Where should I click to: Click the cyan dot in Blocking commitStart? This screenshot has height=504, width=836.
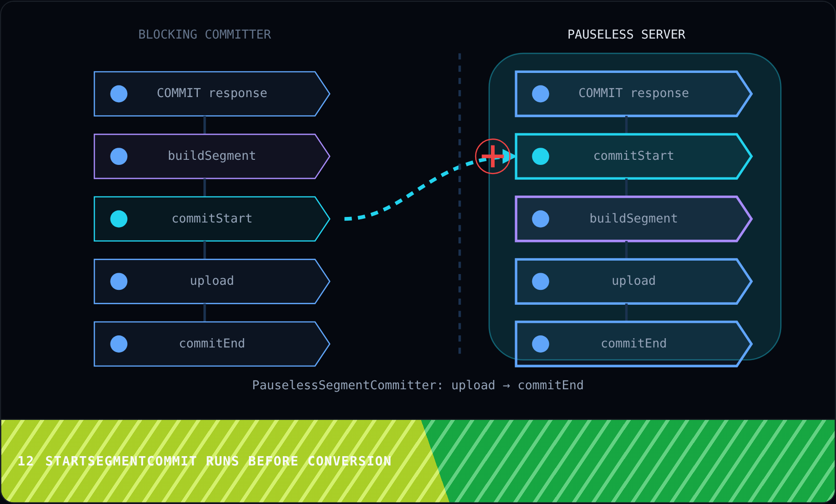click(x=119, y=219)
